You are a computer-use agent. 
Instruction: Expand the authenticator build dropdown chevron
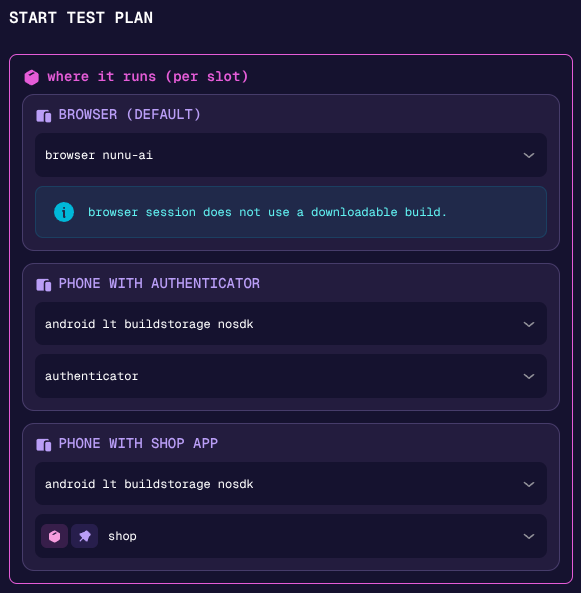(x=529, y=376)
